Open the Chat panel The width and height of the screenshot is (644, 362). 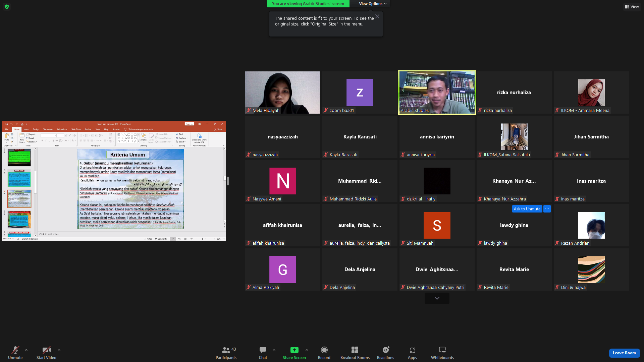pos(263,353)
